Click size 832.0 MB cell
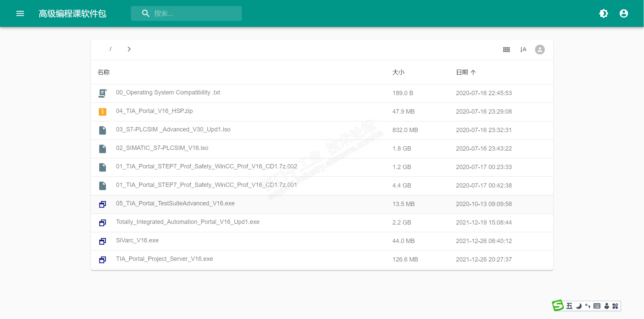644x319 pixels. pos(405,130)
